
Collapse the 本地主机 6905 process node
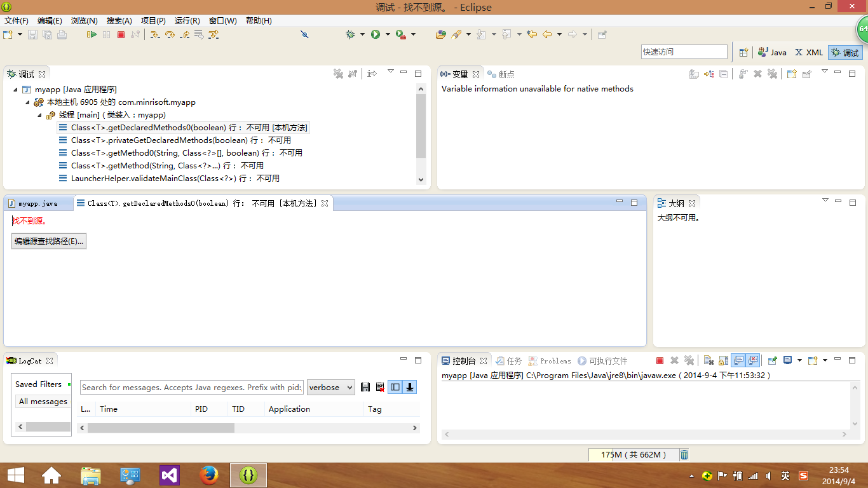point(27,102)
